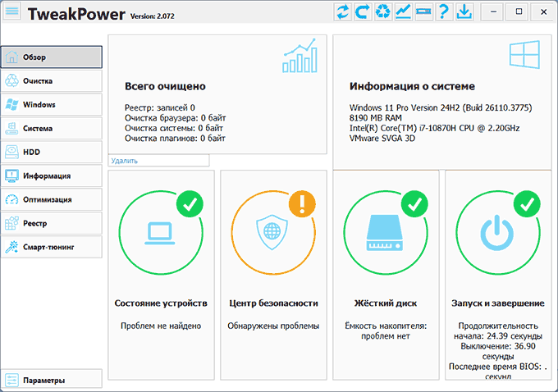Click the Очистка системы: 0 байт line

(174, 128)
